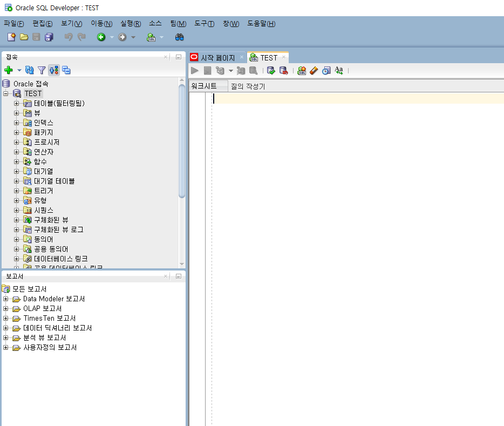Expand the Data Modeler 보고서 folder
The height and width of the screenshot is (426, 504).
pos(6,299)
